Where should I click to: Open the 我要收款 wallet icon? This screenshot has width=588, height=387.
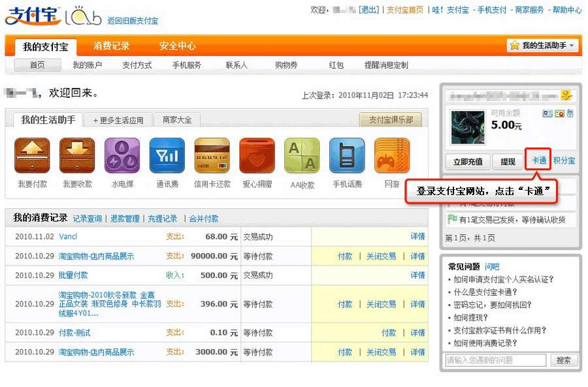click(x=77, y=156)
